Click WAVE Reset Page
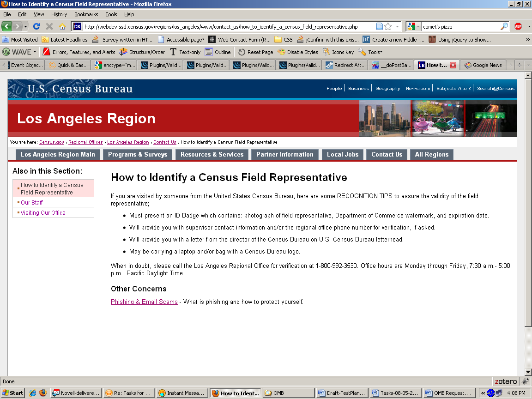This screenshot has height=399, width=532. (255, 52)
